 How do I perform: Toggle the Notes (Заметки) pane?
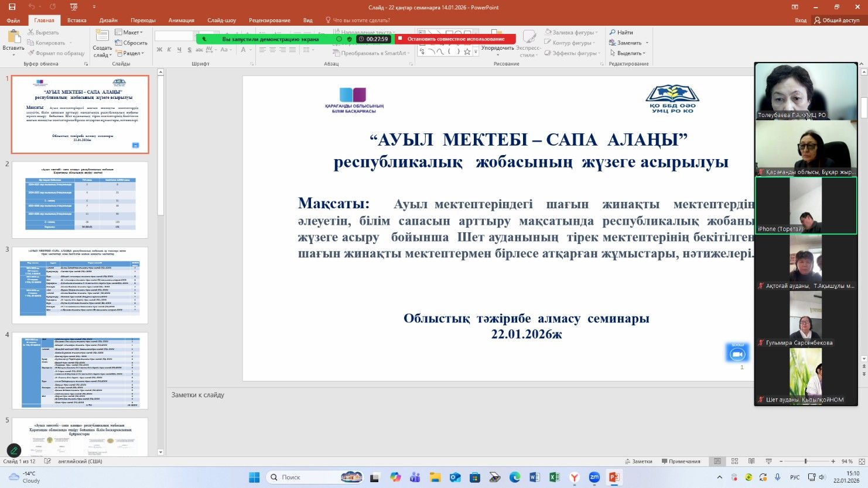638,462
